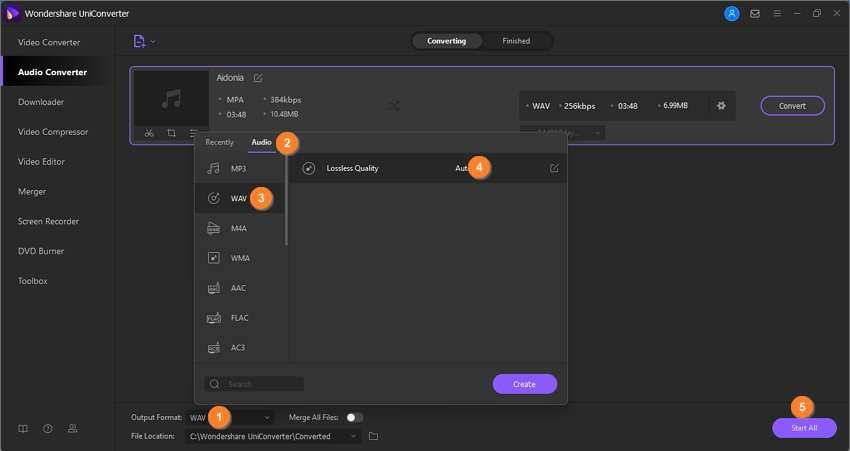850x451 pixels.
Task: Open the user account profile icon
Action: click(731, 14)
